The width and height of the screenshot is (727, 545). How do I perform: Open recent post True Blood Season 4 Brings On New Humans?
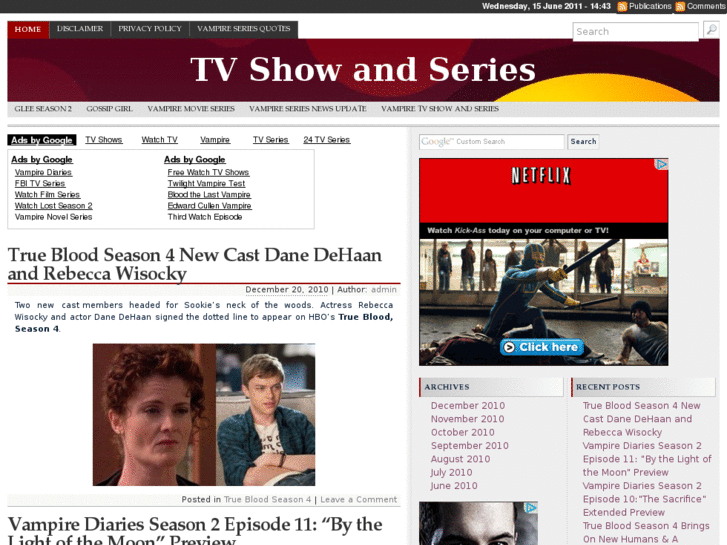pos(646,532)
